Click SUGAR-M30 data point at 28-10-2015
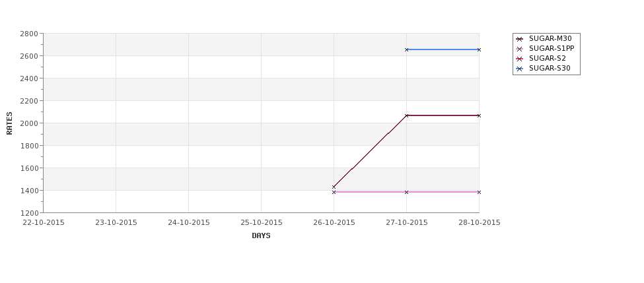 pyautogui.click(x=479, y=115)
